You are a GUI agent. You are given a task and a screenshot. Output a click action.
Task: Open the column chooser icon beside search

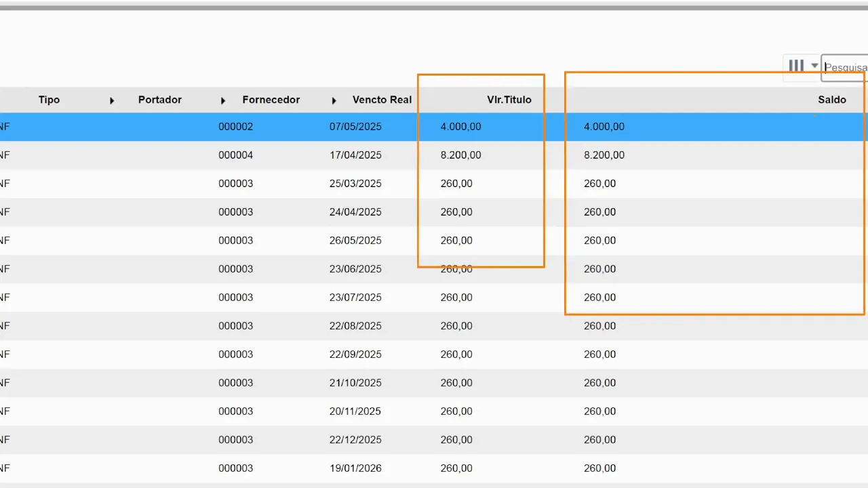point(796,66)
